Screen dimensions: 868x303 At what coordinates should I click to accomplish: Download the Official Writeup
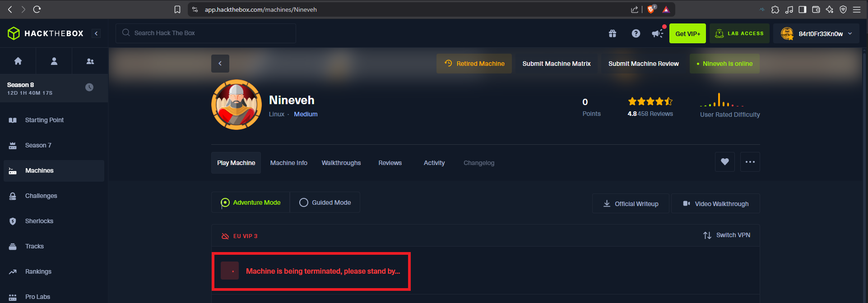631,204
